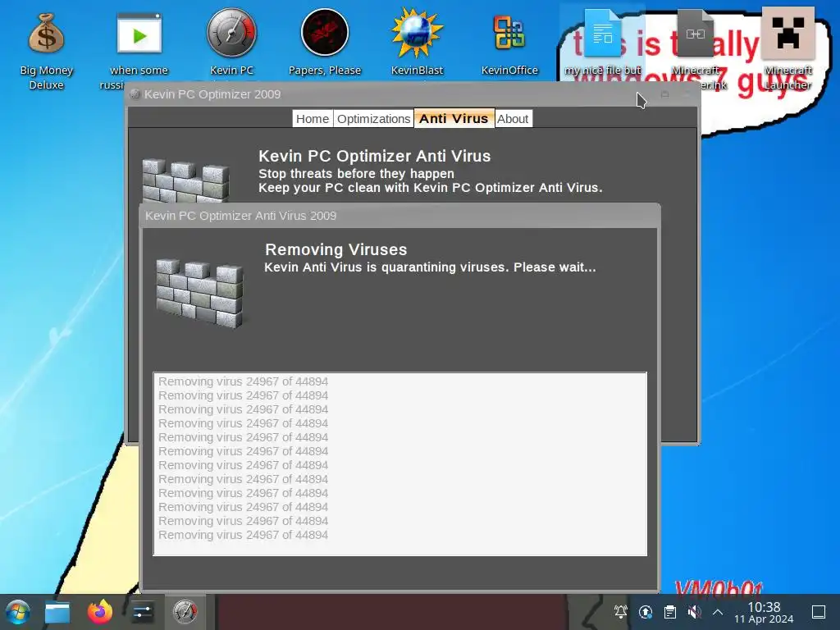Select "my nice file but" desktop document
The height and width of the screenshot is (630, 840).
(602, 43)
